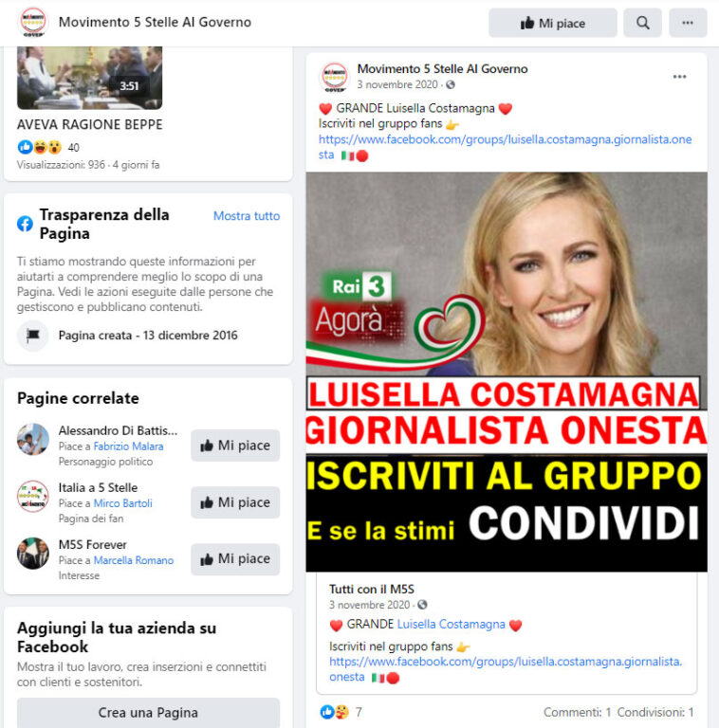Click the Movimento 5 Stelle page logo in header

[33, 22]
